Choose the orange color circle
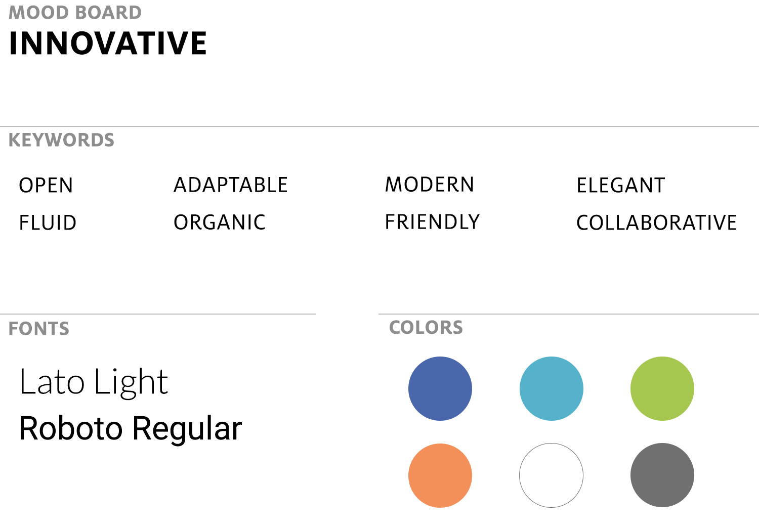 click(440, 475)
